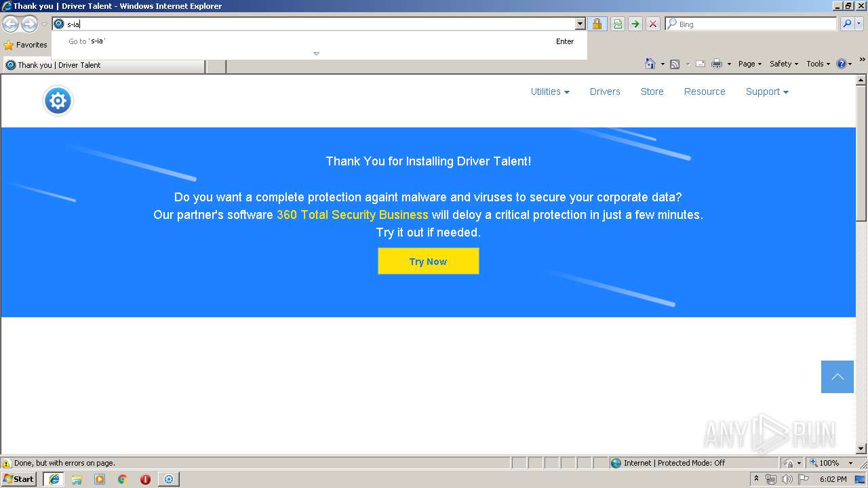
Task: Open the Favorites star button
Action: coord(26,45)
